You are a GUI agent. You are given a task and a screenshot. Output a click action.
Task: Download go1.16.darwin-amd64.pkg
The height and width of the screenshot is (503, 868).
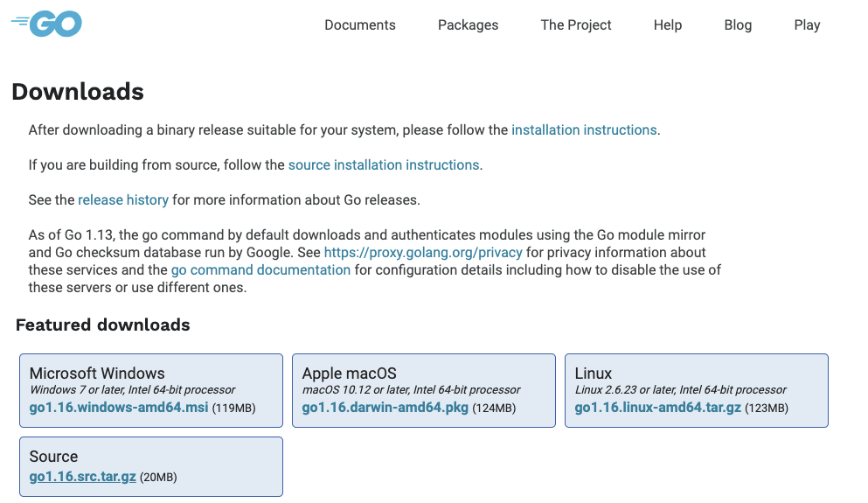coord(385,407)
